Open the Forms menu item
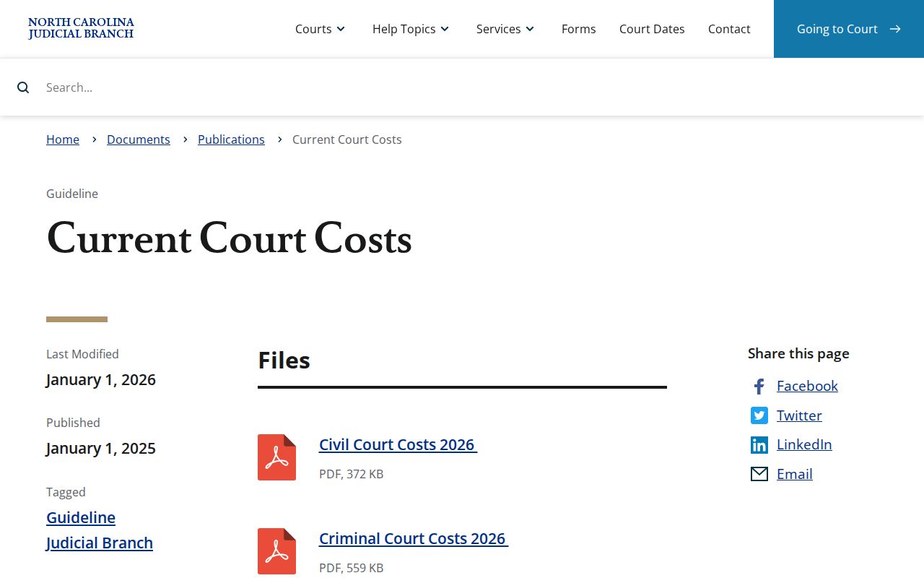 pyautogui.click(x=579, y=29)
